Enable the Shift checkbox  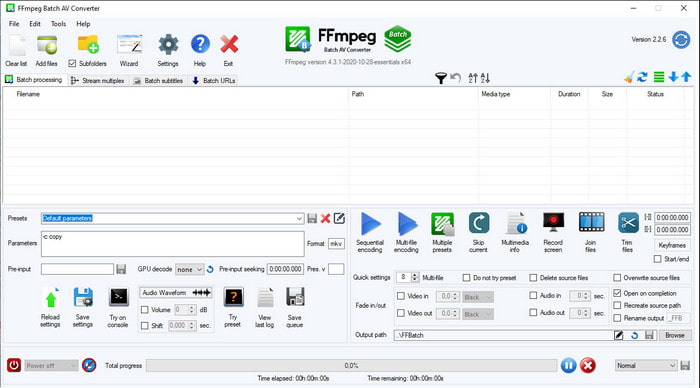click(145, 325)
